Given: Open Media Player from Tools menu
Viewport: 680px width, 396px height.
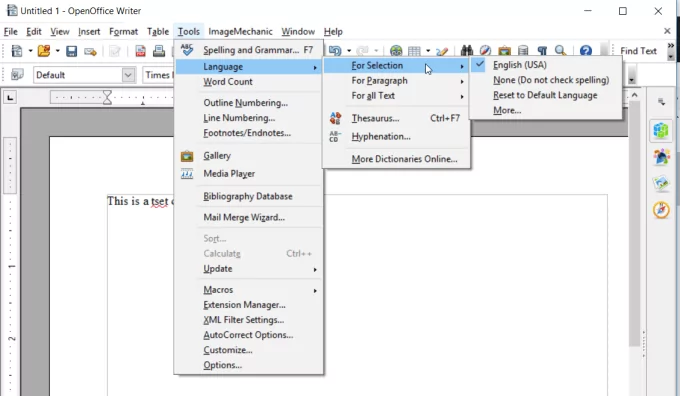Looking at the screenshot, I should point(248,174).
